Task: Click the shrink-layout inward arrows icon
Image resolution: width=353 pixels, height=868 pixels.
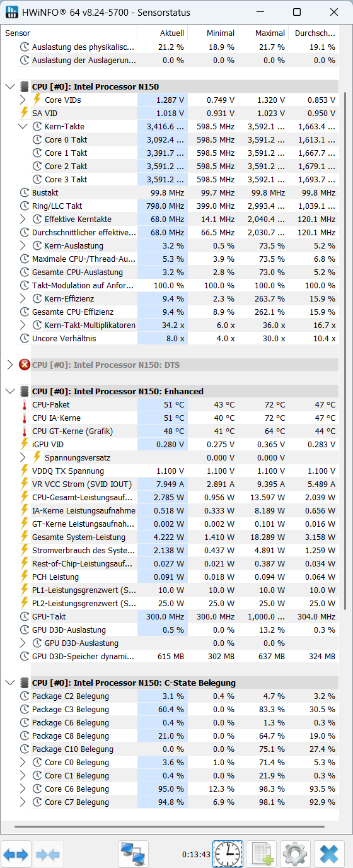Action: click(47, 855)
